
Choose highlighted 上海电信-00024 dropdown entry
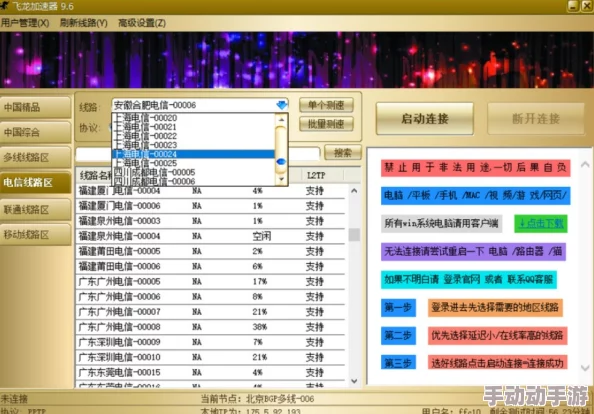click(x=193, y=154)
